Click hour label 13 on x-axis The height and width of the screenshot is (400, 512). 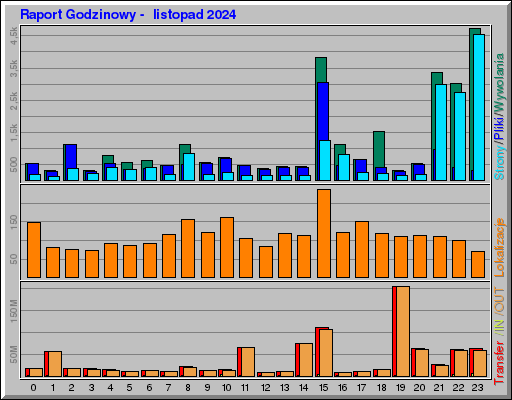[284, 388]
